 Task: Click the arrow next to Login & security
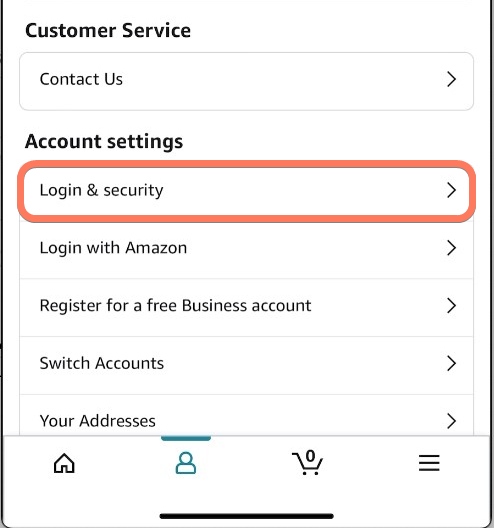tap(451, 190)
